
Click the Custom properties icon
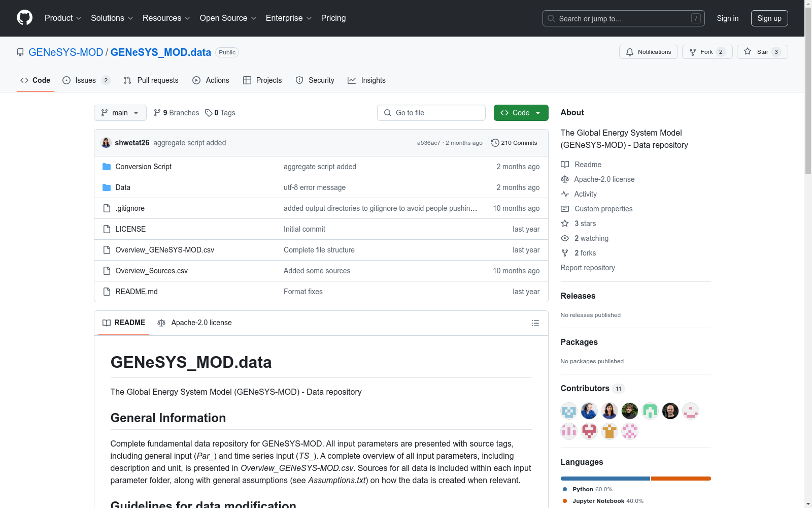(565, 209)
